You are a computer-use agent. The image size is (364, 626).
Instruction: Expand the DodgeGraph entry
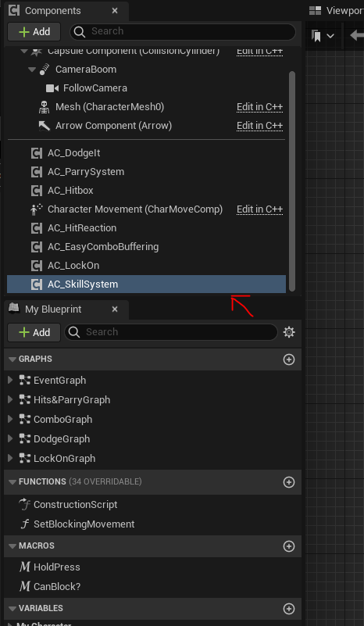click(11, 438)
